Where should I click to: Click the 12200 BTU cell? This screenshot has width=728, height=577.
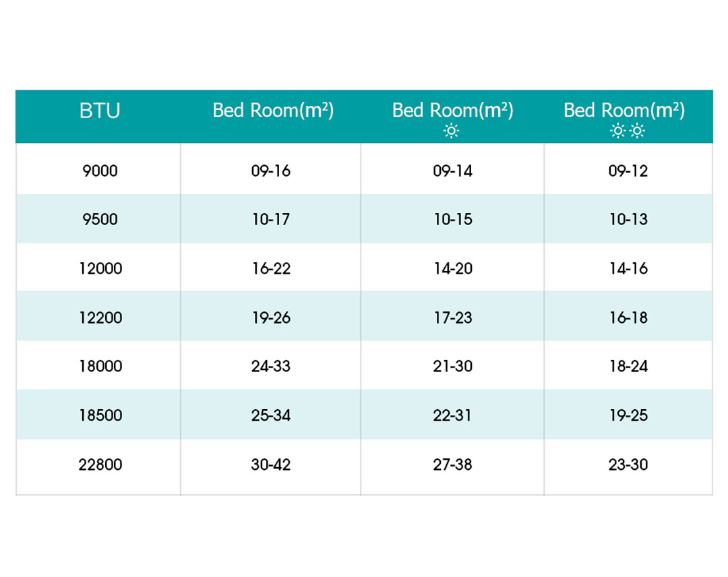pyautogui.click(x=100, y=317)
